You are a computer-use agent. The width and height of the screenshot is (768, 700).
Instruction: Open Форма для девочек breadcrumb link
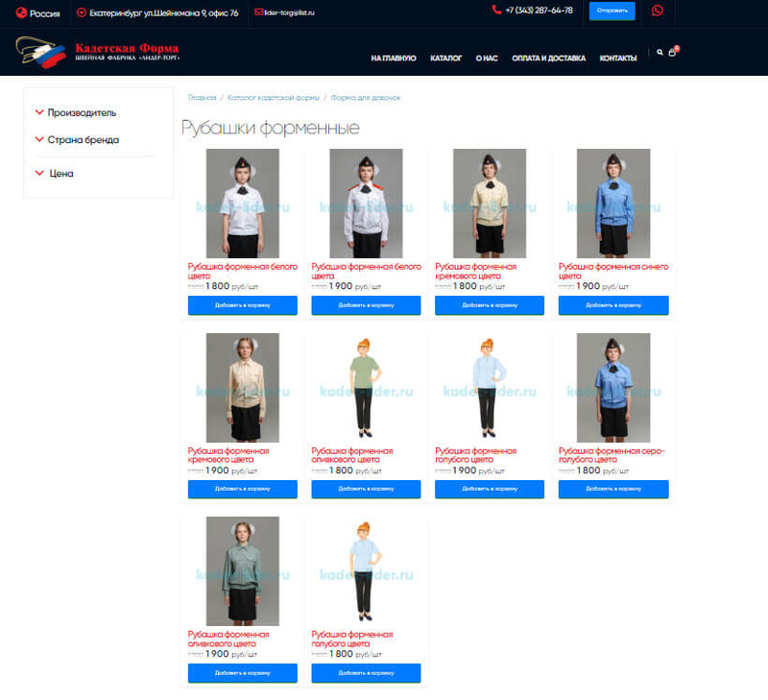click(x=366, y=98)
